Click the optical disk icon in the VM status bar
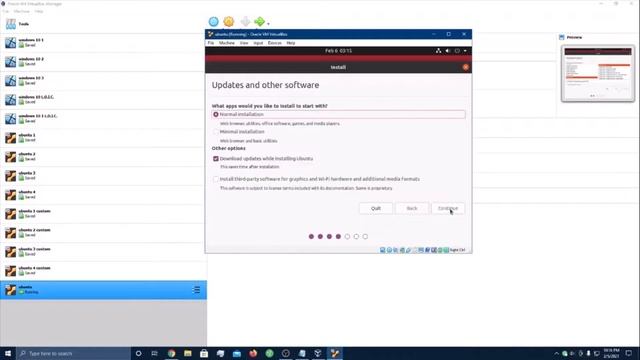Viewport: 640px width, 360px height. click(389, 250)
